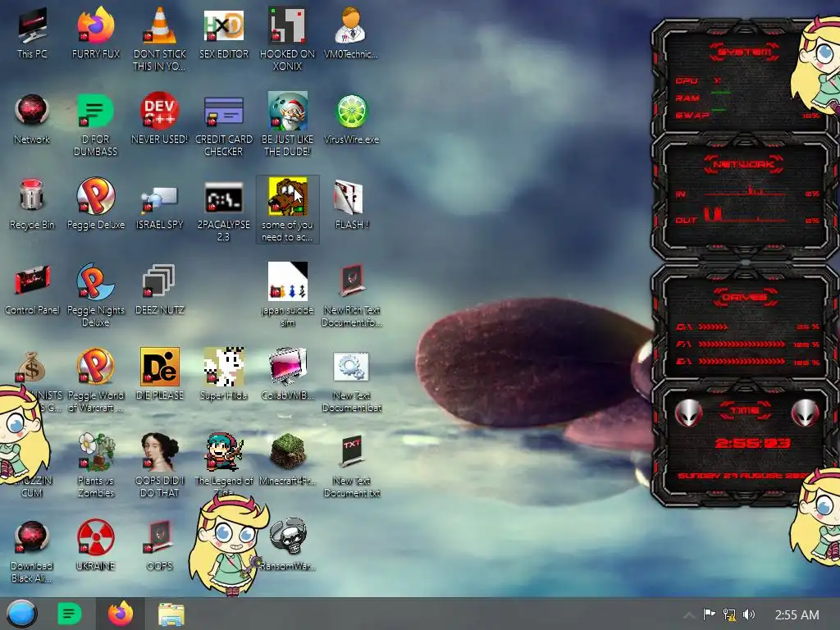Viewport: 840px width, 630px height.
Task: Open the This PC desktop icon
Action: pyautogui.click(x=32, y=33)
